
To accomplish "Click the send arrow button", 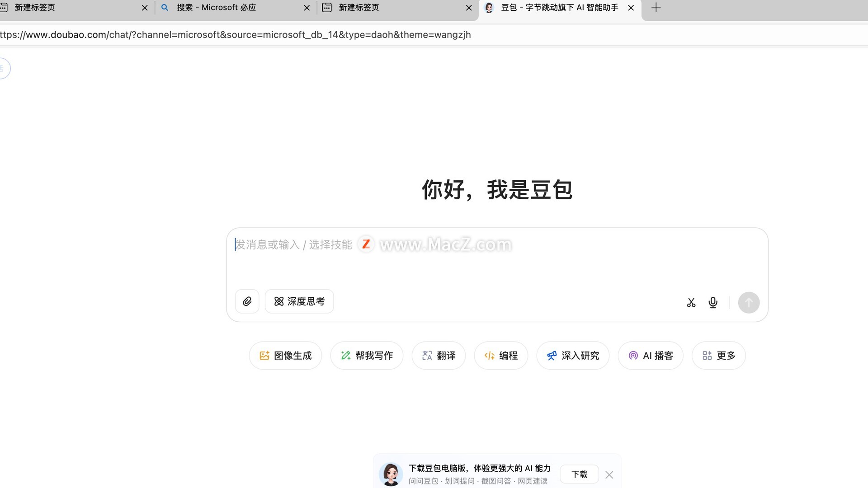I will pos(749,302).
